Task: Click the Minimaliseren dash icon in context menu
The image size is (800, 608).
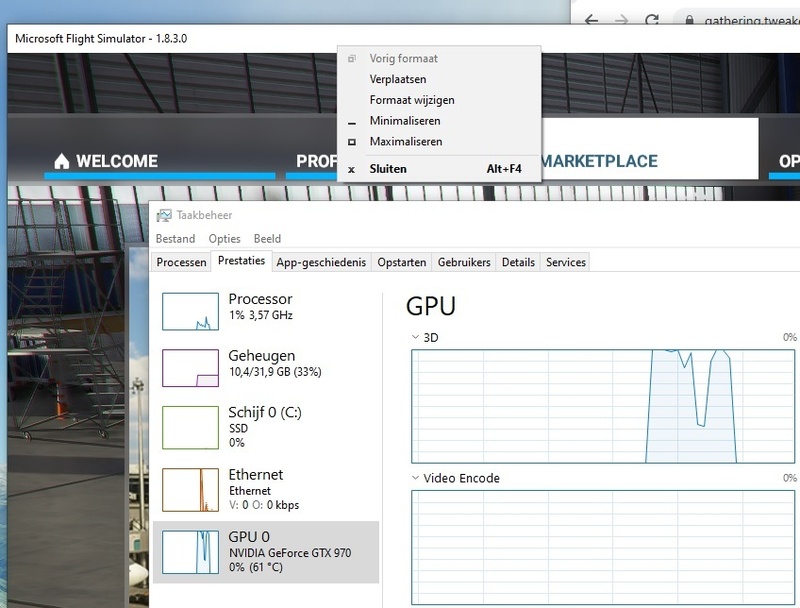Action: (352, 123)
